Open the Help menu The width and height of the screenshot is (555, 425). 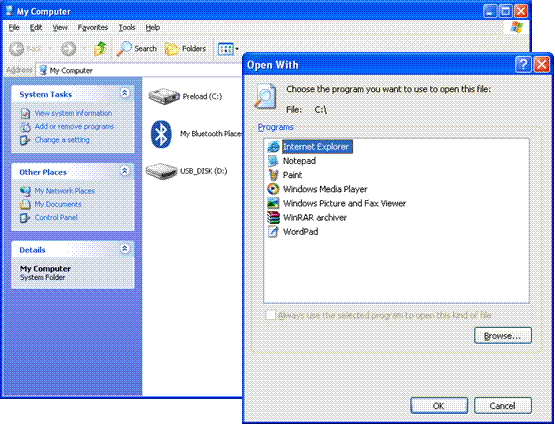click(153, 28)
